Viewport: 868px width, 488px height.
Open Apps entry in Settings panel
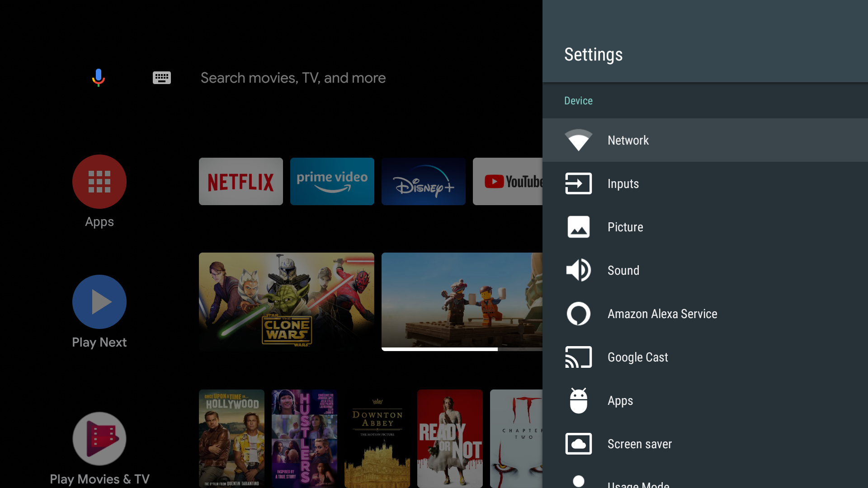(x=705, y=400)
